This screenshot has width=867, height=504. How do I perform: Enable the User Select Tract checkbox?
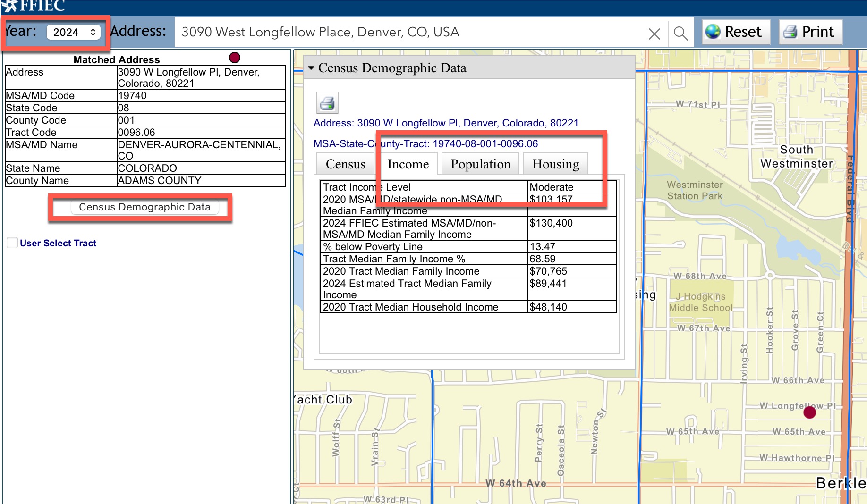[12, 243]
